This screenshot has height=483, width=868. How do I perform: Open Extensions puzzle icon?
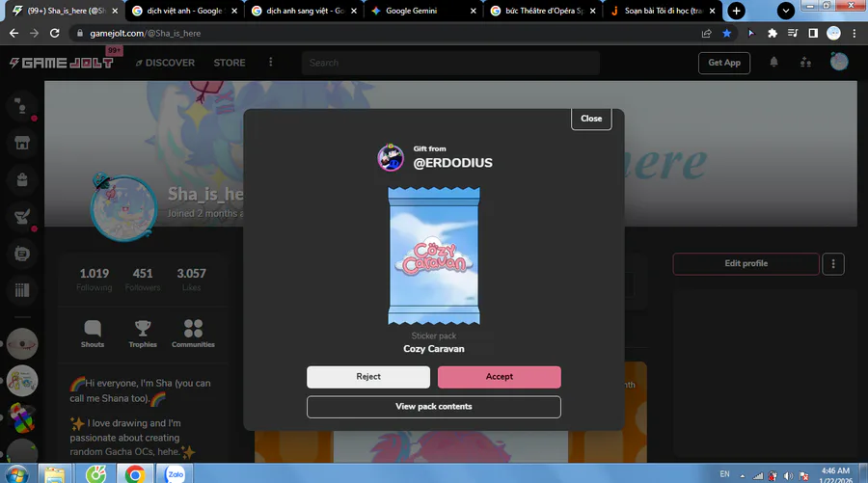[x=773, y=33]
